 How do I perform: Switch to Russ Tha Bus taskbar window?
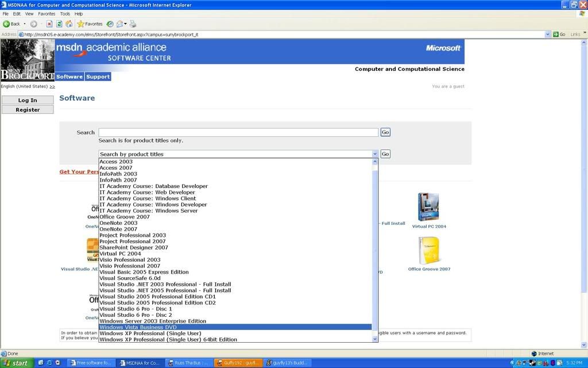[x=188, y=363]
